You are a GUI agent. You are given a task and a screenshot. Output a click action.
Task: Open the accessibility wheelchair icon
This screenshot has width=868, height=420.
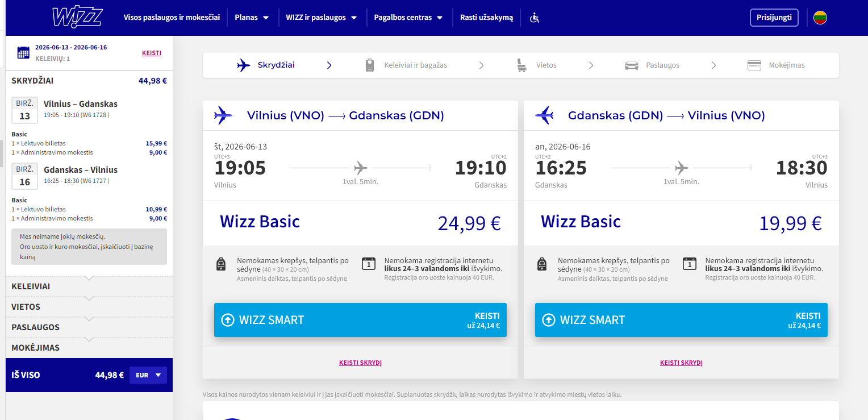pos(534,18)
